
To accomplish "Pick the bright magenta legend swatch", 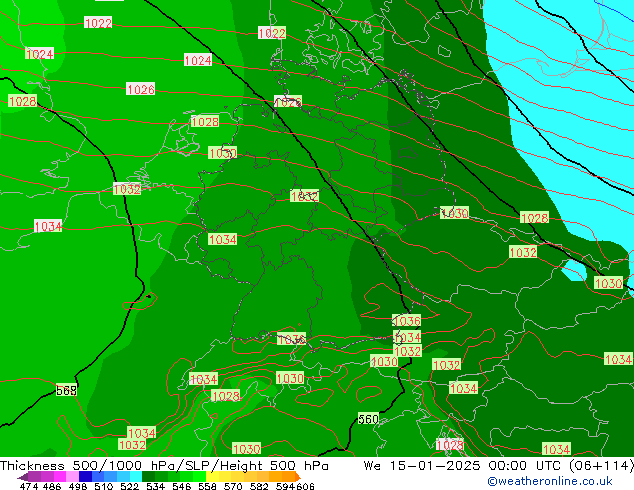I will (60, 477).
